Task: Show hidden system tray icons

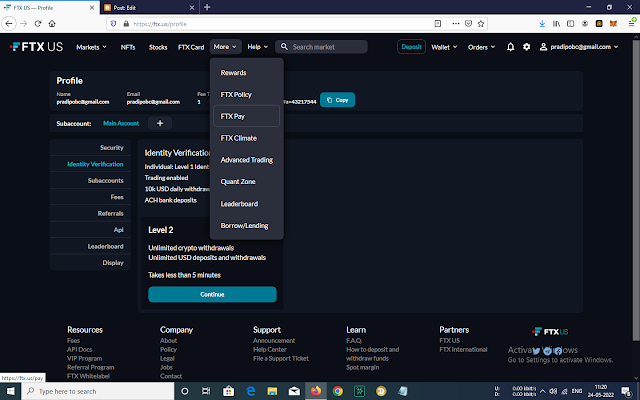Action: click(x=542, y=391)
